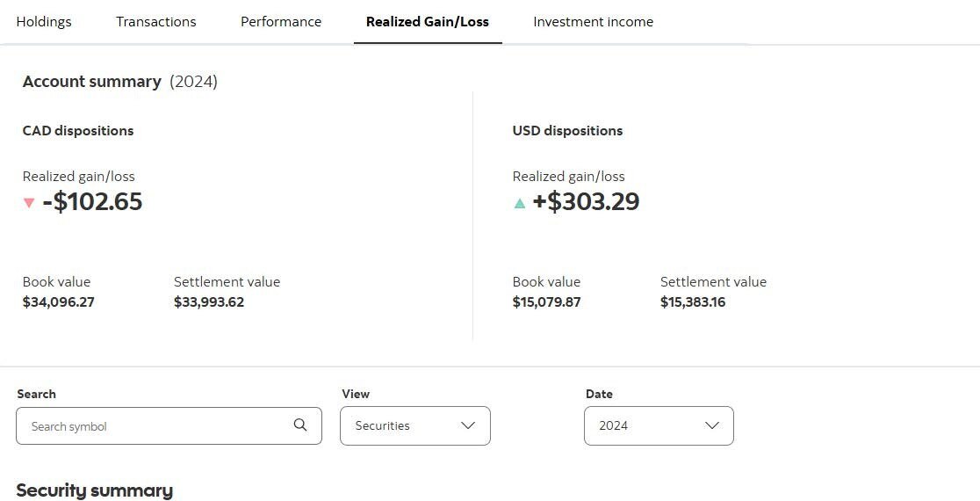980x501 pixels.
Task: Click the View dropdown chevron arrow
Action: 467,425
